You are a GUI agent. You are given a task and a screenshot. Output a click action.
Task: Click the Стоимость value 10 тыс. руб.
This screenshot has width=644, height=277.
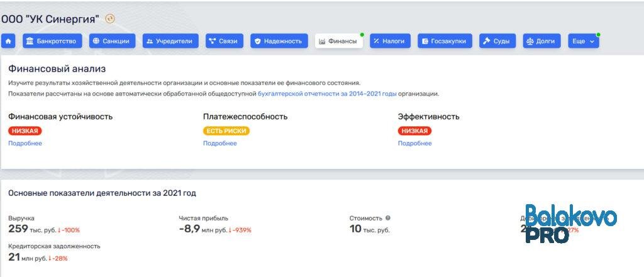(370, 229)
